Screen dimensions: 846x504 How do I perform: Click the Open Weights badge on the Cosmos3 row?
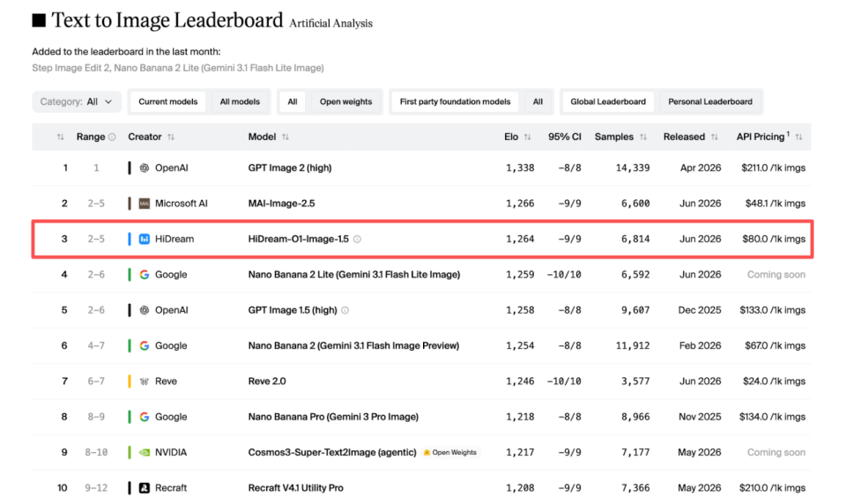(450, 453)
